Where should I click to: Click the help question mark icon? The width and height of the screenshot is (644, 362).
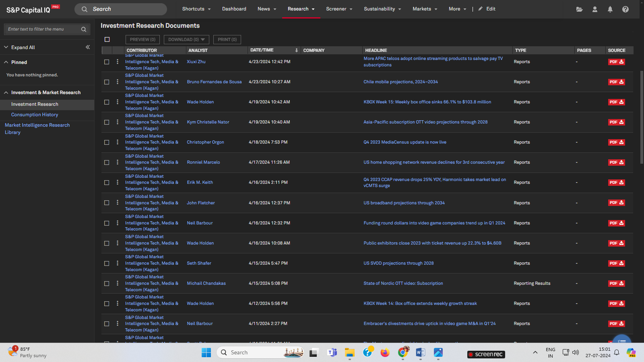(625, 9)
